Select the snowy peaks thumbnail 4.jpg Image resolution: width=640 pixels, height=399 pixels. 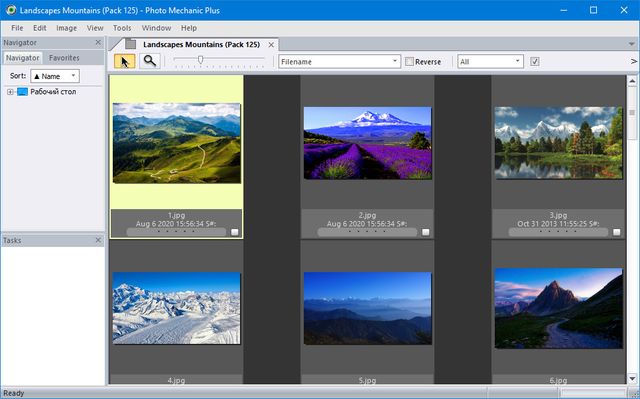pos(177,308)
